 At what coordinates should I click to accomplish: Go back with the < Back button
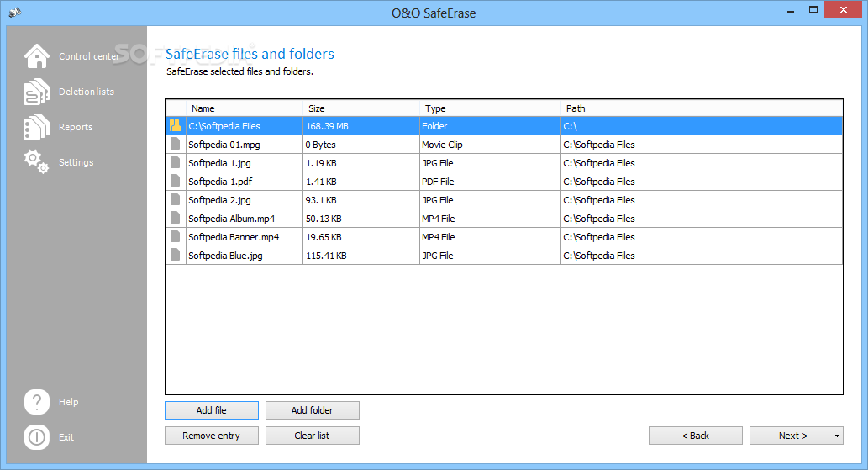[x=695, y=436]
